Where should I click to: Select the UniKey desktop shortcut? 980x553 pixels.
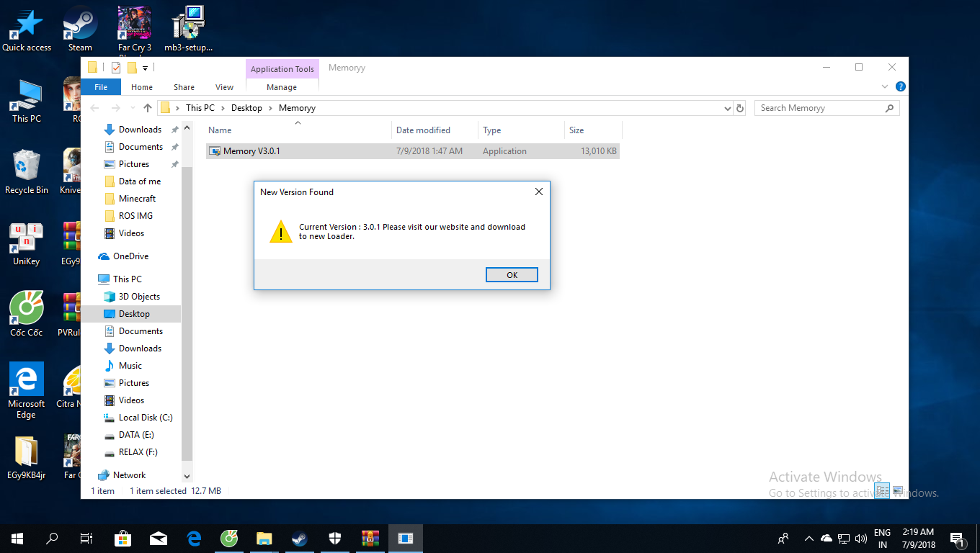(x=27, y=243)
